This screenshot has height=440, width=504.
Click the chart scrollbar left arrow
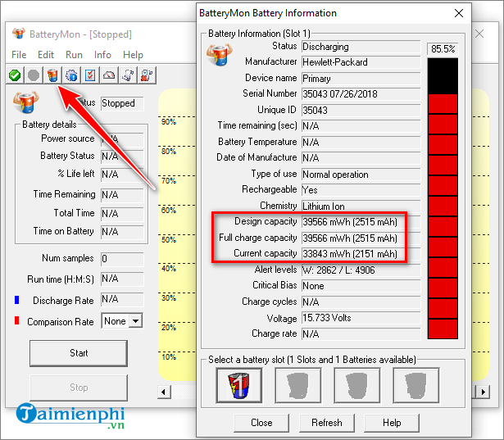pyautogui.click(x=164, y=392)
